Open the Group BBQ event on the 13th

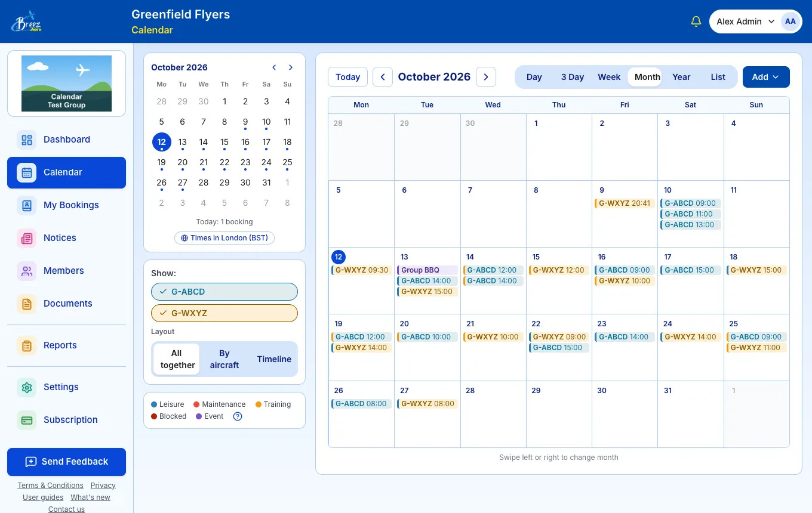point(427,270)
